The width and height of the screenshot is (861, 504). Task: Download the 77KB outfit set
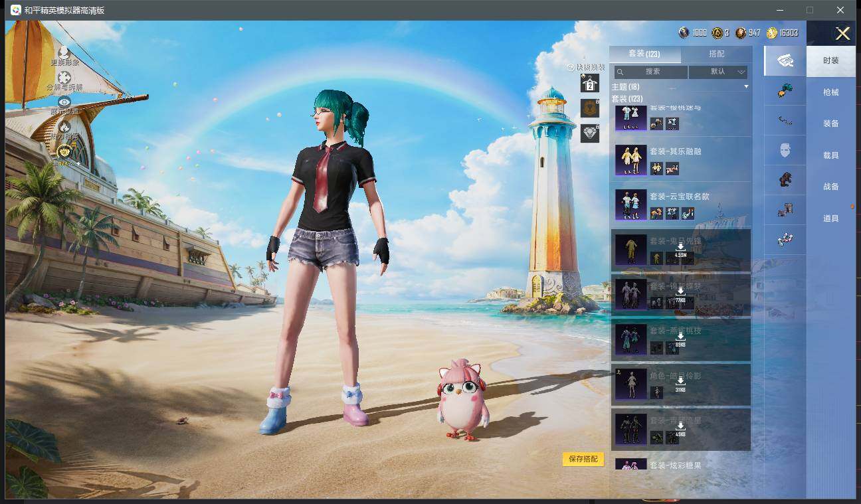[x=680, y=294]
